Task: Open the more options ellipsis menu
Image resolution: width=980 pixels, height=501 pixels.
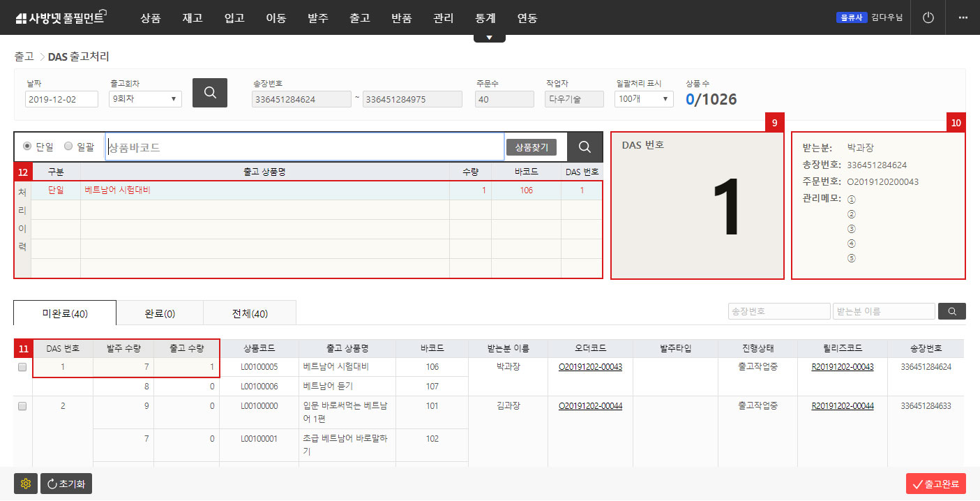Action: point(963,17)
